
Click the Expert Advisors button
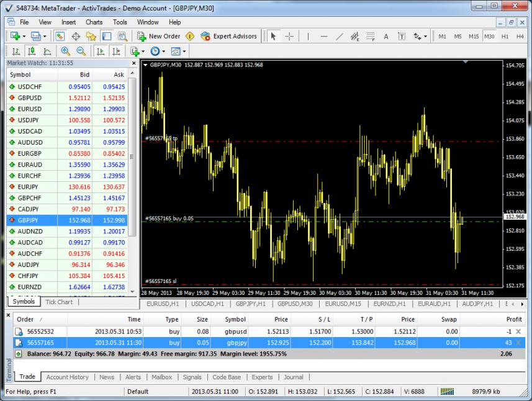228,37
